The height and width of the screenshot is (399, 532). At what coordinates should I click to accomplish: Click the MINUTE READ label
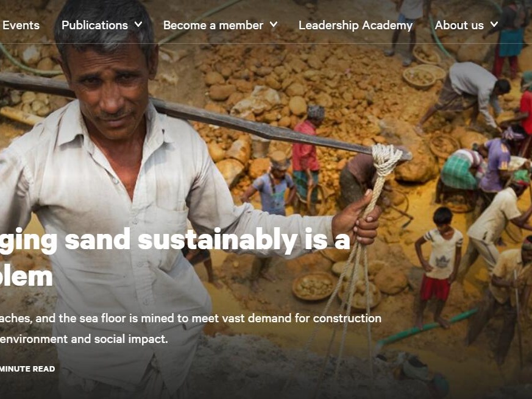point(27,369)
